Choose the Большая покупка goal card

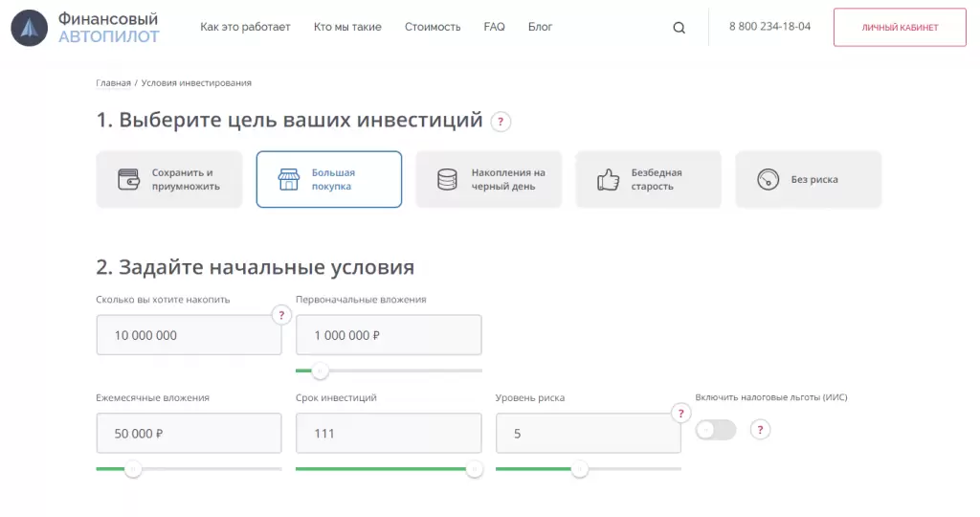pyautogui.click(x=328, y=179)
